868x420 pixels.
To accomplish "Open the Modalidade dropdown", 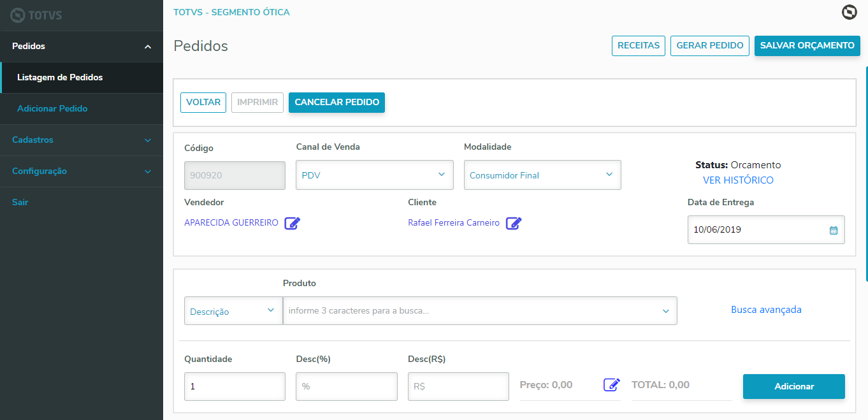I will coord(542,175).
